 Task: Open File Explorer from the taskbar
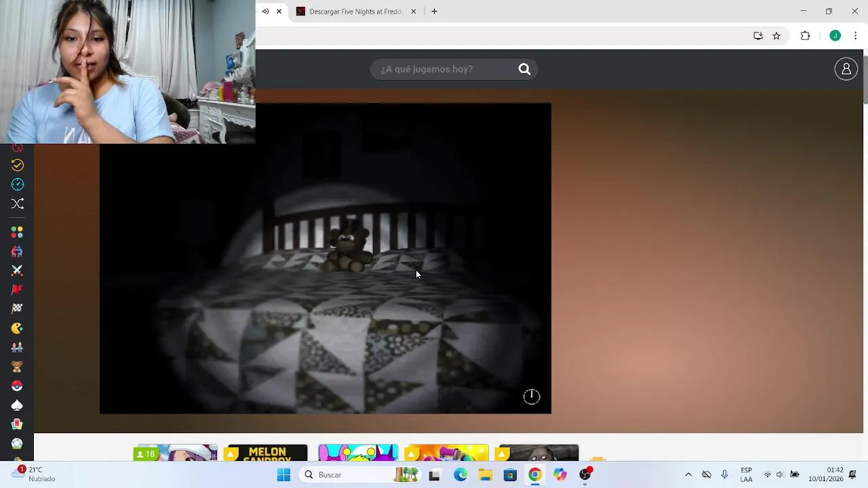486,475
